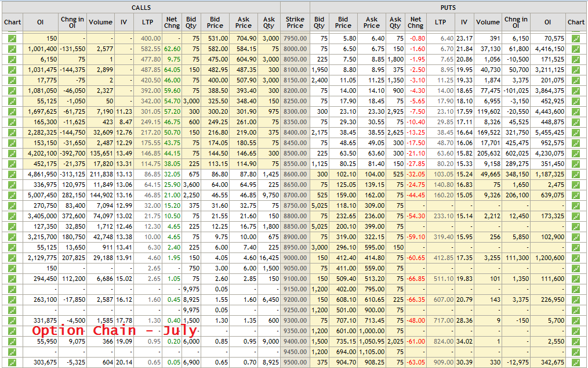
Task: Open calls chart icon for 8700.00 strike
Action: (x=12, y=195)
